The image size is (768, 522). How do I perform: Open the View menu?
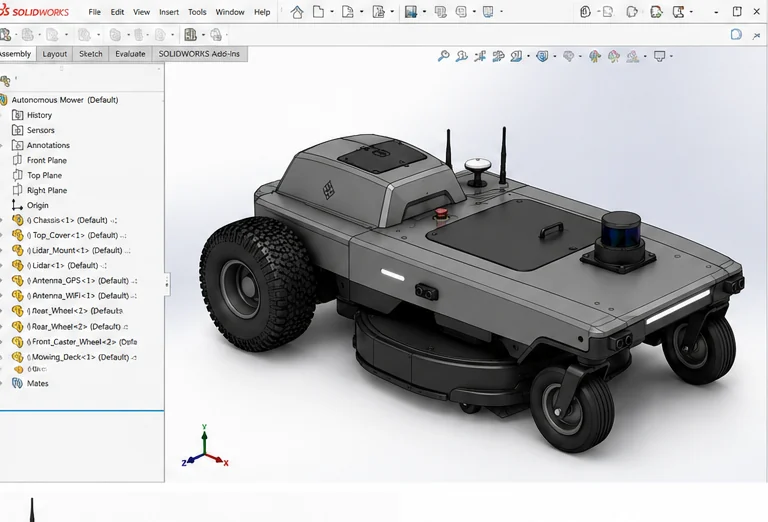pyautogui.click(x=142, y=12)
